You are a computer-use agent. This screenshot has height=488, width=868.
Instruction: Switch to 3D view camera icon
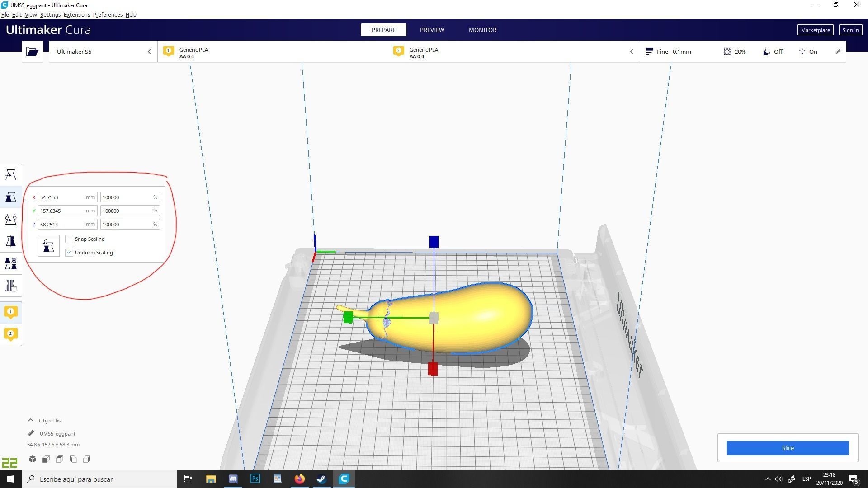click(x=33, y=459)
